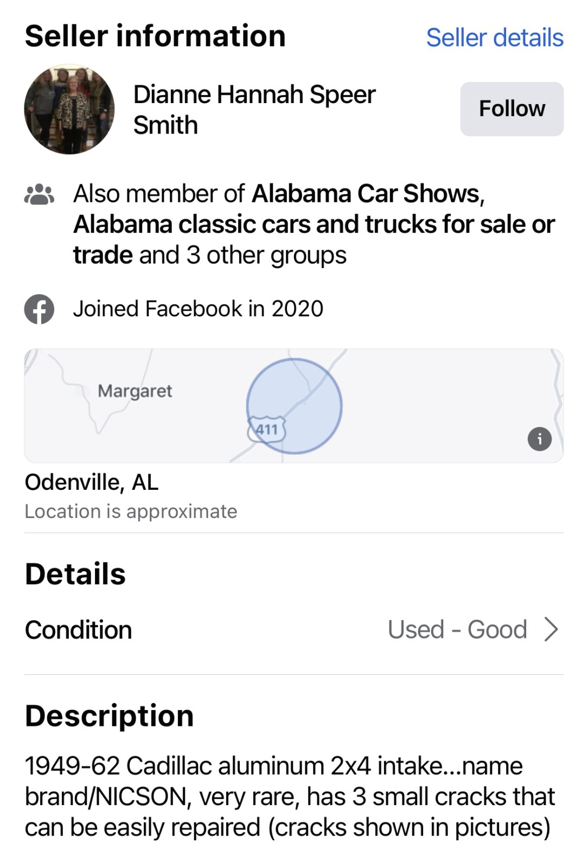Tap the 'Used - Good' condition value
The width and height of the screenshot is (588, 868).
pos(457,630)
